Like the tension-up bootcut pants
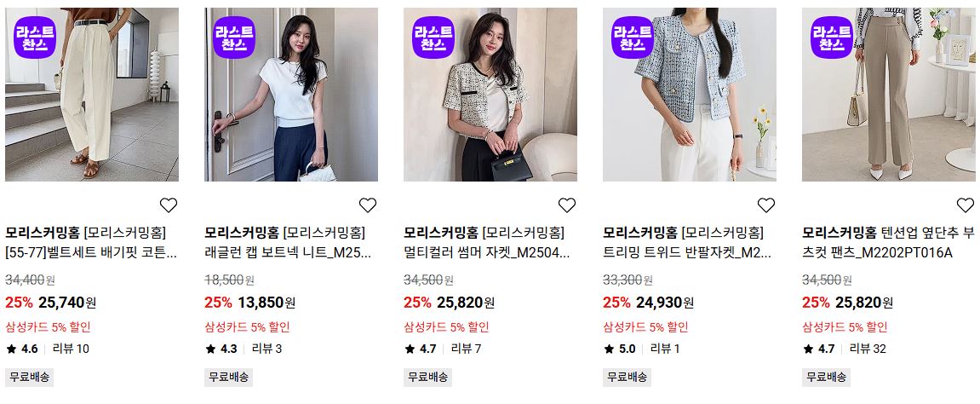Viewport: 980px width, 404px height. tap(966, 205)
